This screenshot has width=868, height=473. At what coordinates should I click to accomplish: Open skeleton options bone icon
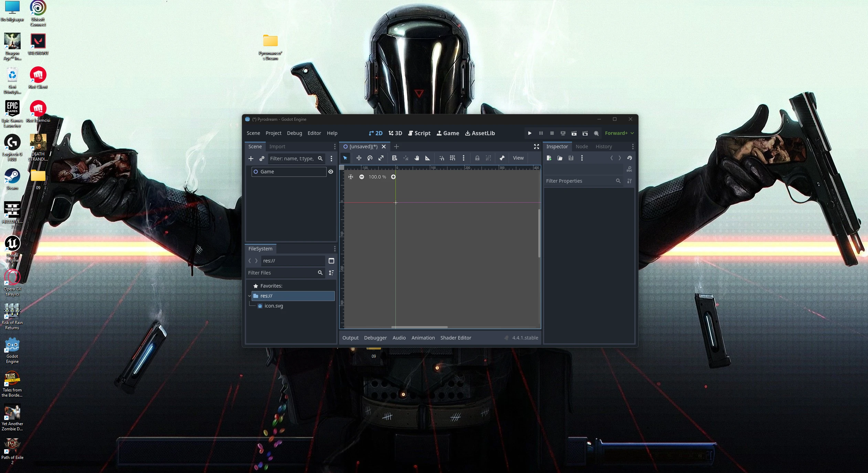click(x=502, y=158)
